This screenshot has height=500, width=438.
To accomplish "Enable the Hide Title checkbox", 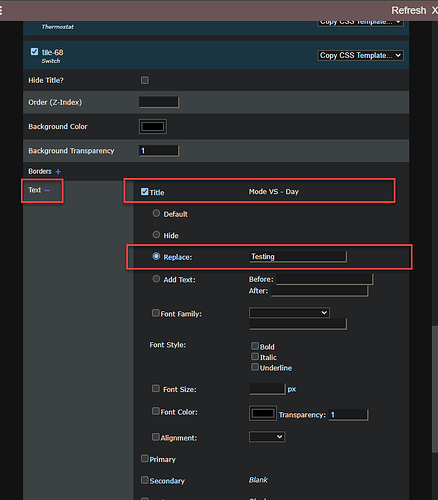I will point(145,80).
